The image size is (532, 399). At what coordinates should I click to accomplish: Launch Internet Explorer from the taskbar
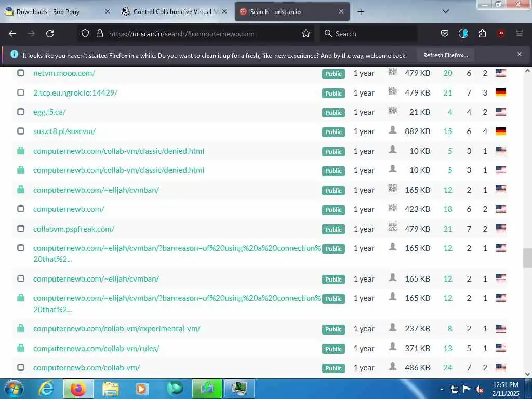(46, 389)
